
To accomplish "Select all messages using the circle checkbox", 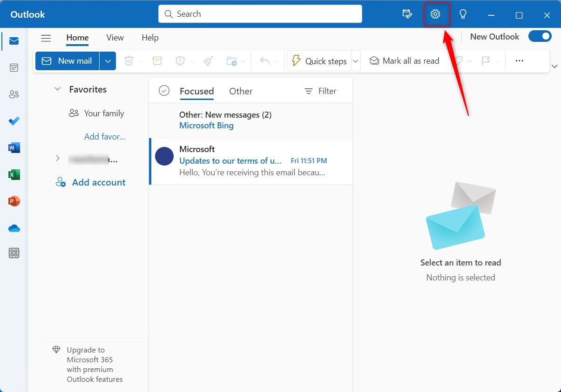I will (164, 90).
